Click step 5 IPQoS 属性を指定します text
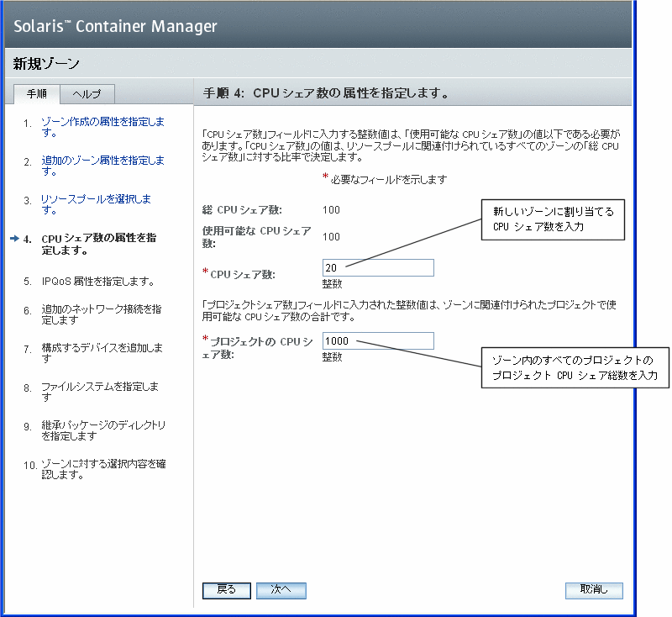The width and height of the screenshot is (672, 617). coord(97,282)
